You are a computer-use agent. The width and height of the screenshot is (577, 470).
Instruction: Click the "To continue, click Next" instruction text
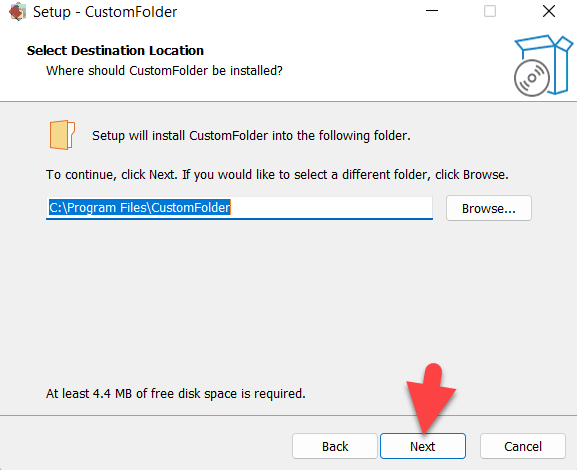[277, 174]
